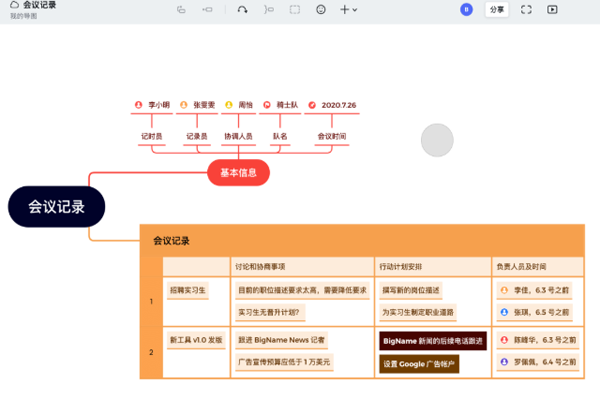Click the topic insert icon in toolbar
The height and width of the screenshot is (400, 600).
(207, 9)
